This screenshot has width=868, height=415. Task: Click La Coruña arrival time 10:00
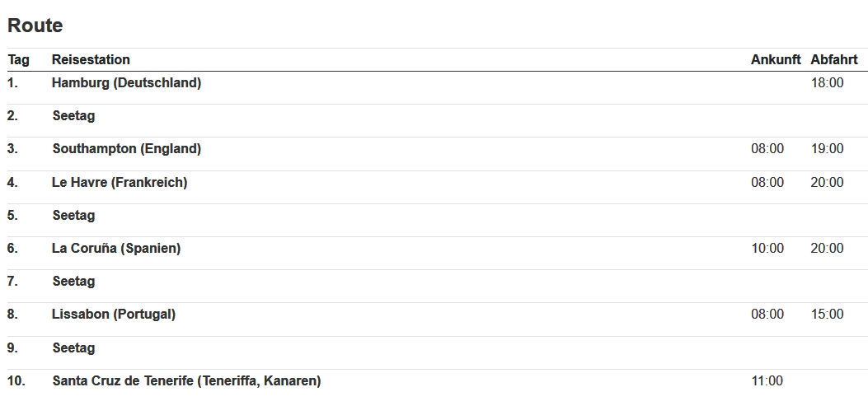[767, 248]
